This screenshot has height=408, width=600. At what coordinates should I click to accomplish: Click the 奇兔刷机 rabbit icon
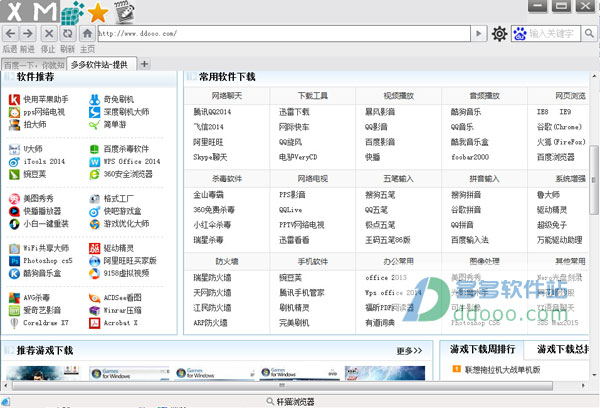[95, 100]
